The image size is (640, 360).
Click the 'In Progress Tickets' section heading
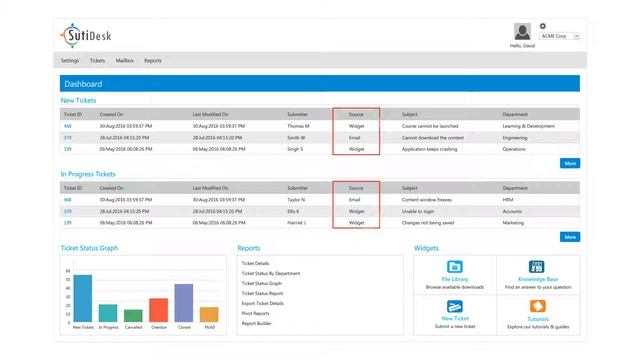[88, 174]
